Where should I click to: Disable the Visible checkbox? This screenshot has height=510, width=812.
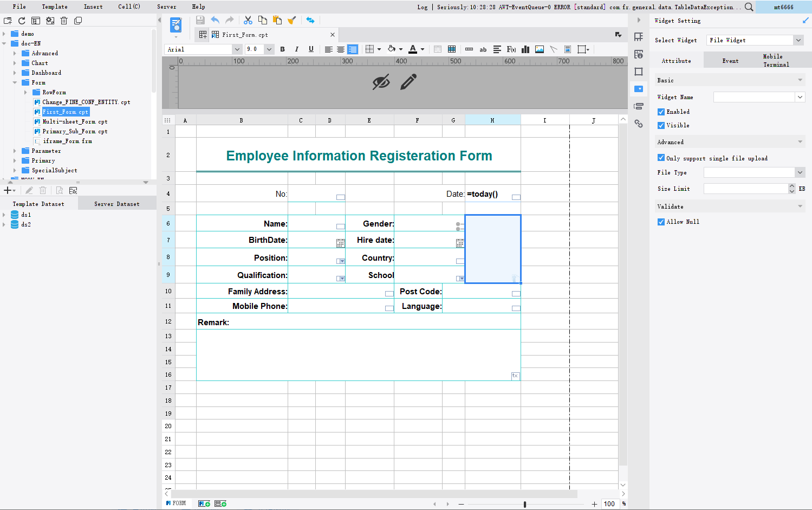point(661,125)
